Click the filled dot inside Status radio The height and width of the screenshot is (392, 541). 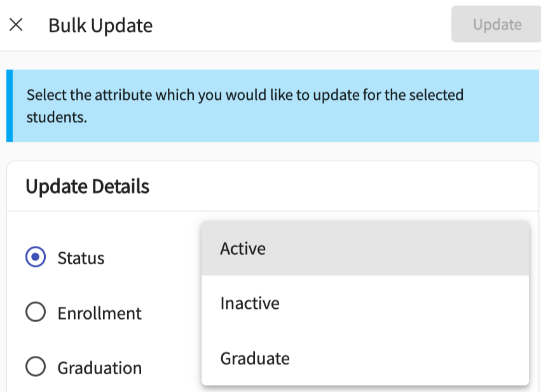coord(36,257)
